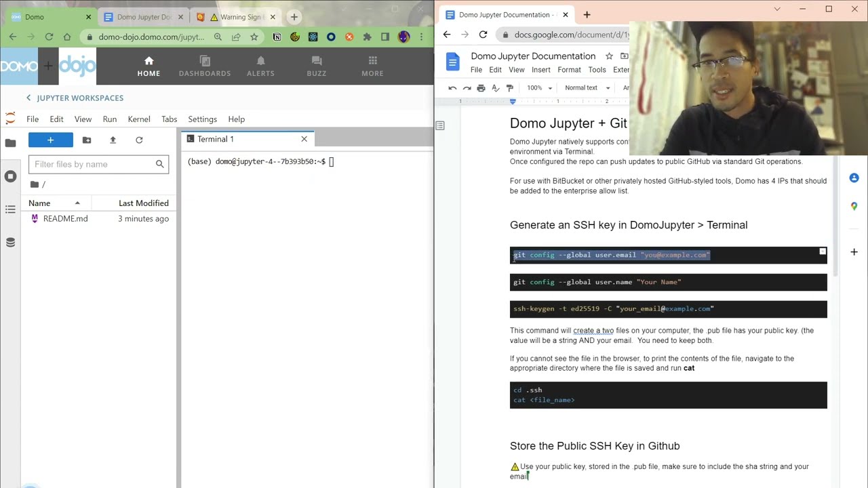
Task: Click the Filter files by name field
Action: [x=99, y=164]
